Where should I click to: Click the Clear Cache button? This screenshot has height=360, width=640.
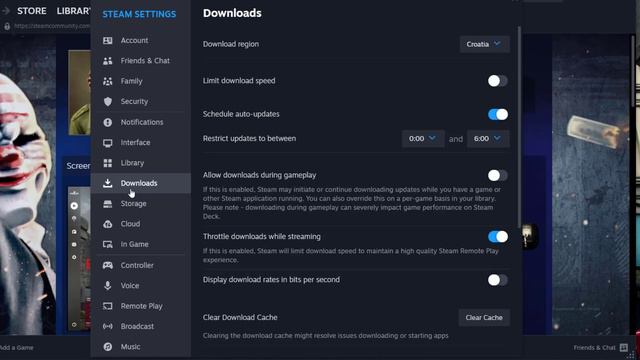(484, 318)
